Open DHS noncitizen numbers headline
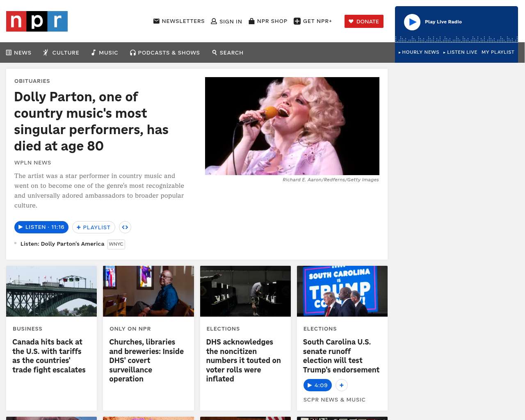Viewport: 525px width, 420px height. [243, 361]
